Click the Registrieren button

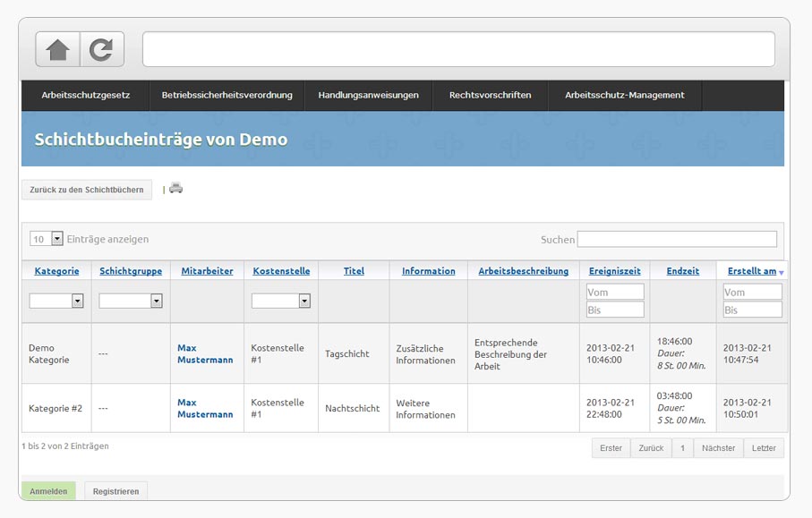point(115,491)
